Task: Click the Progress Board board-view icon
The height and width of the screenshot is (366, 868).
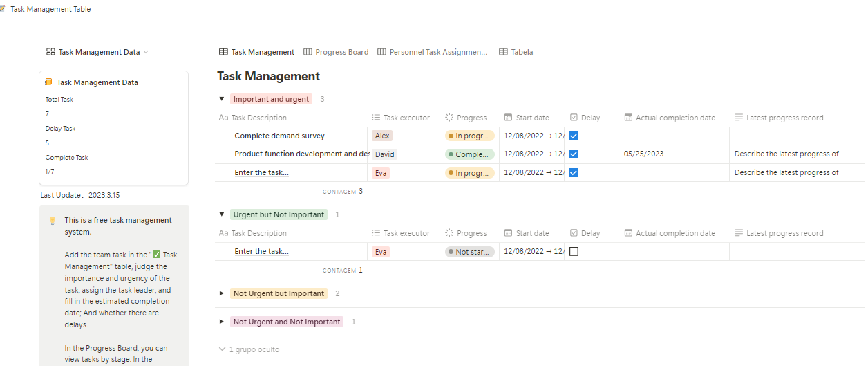Action: pyautogui.click(x=308, y=52)
